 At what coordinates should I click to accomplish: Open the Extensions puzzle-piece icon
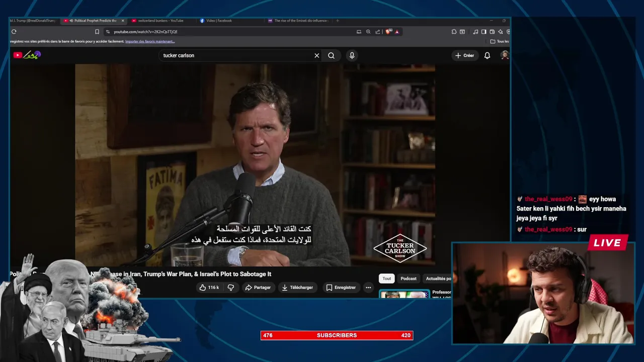click(454, 32)
